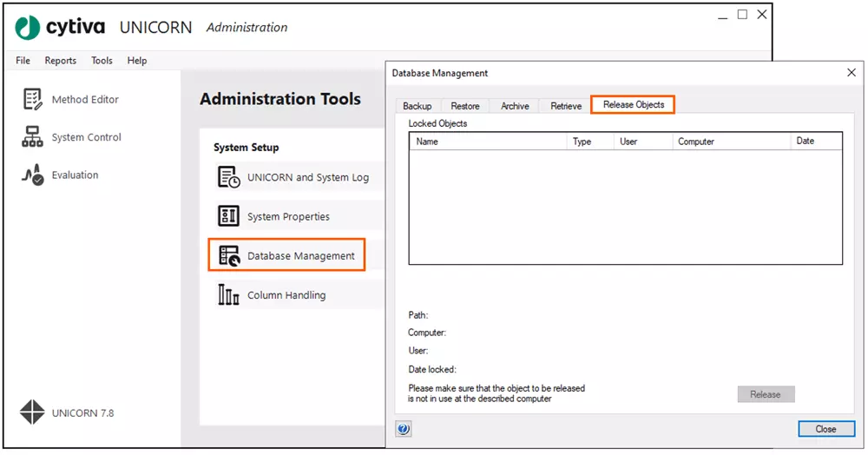Switch to the Archive tab
The width and height of the screenshot is (868, 455).
click(x=515, y=106)
